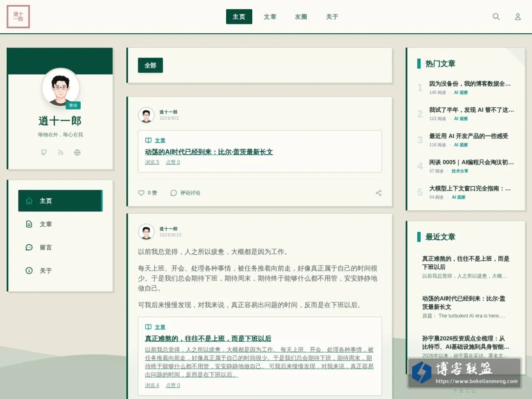Click 浏览 4 in second card
Viewport: 532px width, 399px height.
pyautogui.click(x=152, y=385)
